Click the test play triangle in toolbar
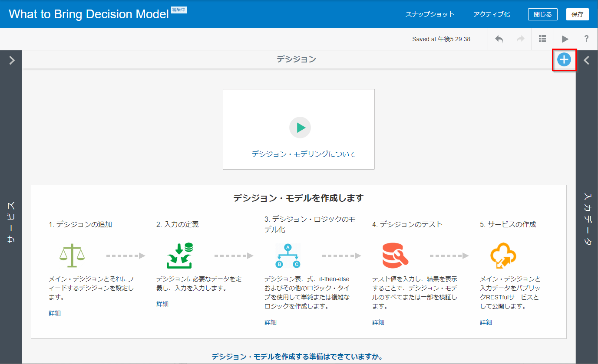The height and width of the screenshot is (364, 598). pyautogui.click(x=565, y=39)
